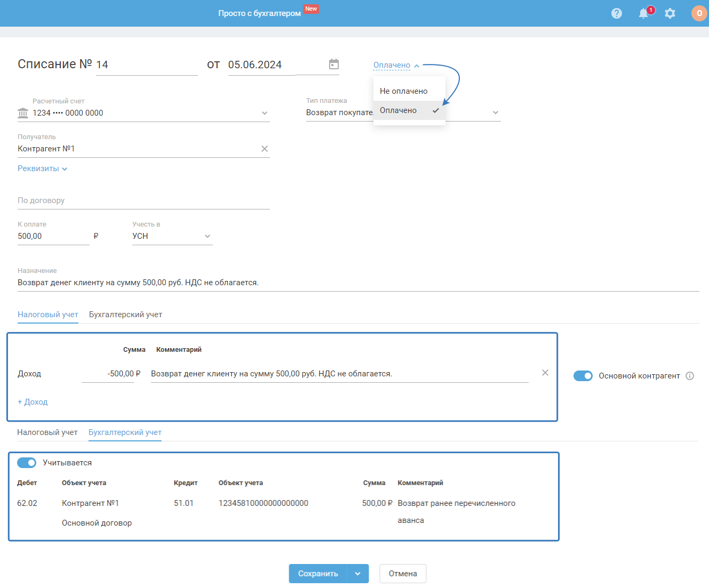Image resolution: width=709 pixels, height=588 pixels.
Task: Switch to upper Бухгалтерский учет tab
Action: tap(125, 315)
